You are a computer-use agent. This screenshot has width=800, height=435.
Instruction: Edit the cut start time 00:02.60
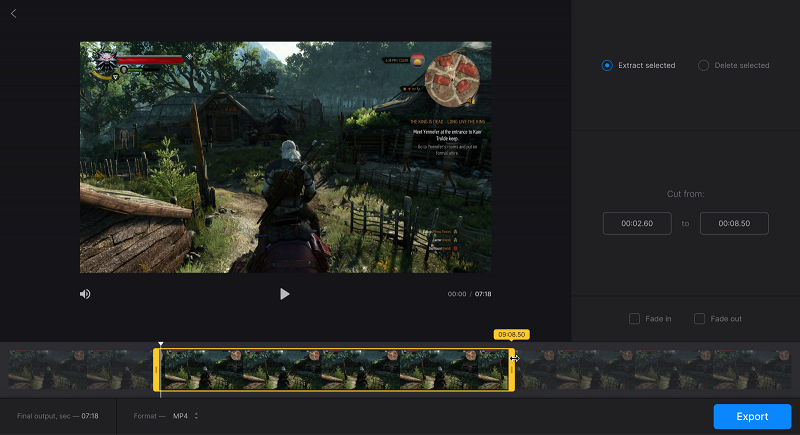pos(637,223)
